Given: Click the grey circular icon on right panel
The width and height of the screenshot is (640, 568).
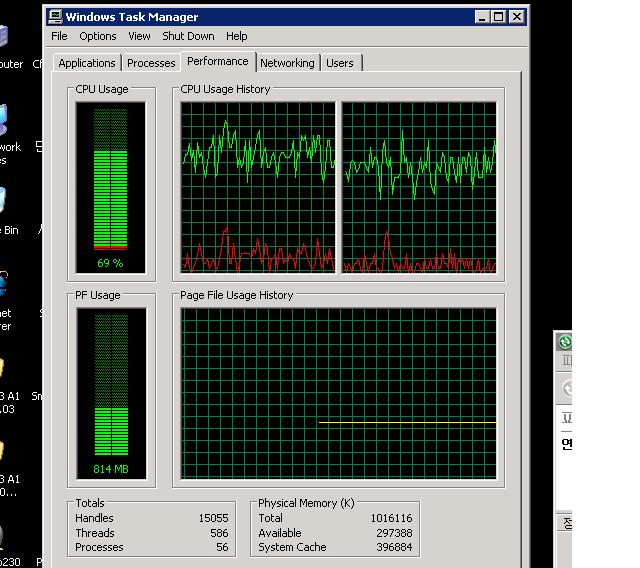Looking at the screenshot, I should (567, 389).
